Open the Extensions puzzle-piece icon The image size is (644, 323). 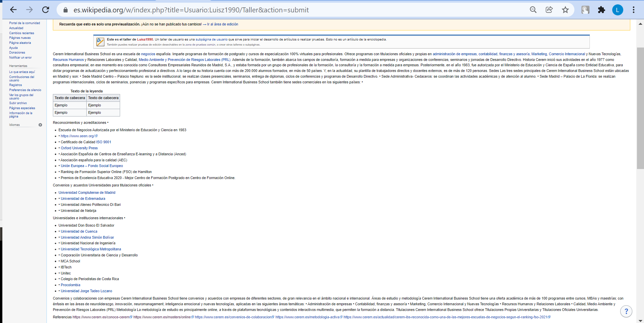click(602, 10)
